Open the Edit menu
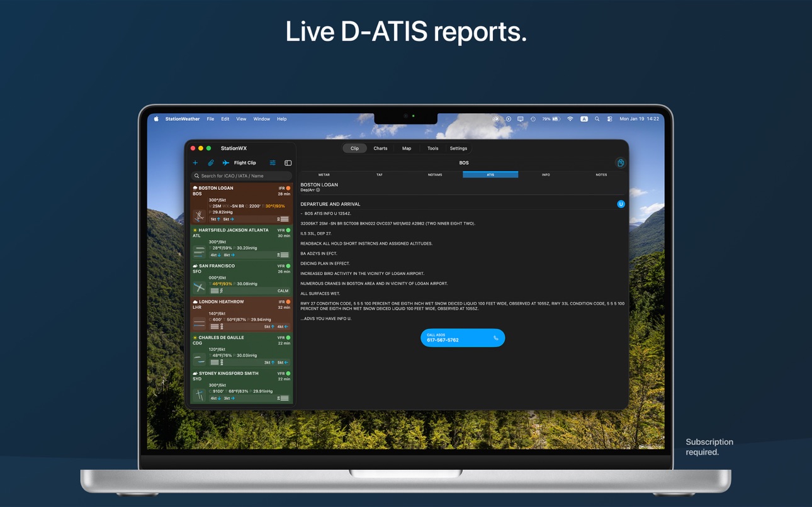 click(225, 119)
